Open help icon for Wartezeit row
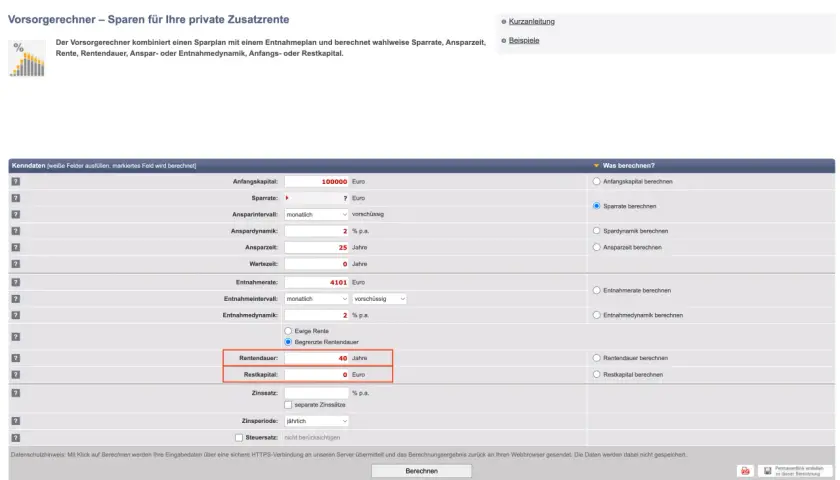The height and width of the screenshot is (480, 840). (16, 264)
